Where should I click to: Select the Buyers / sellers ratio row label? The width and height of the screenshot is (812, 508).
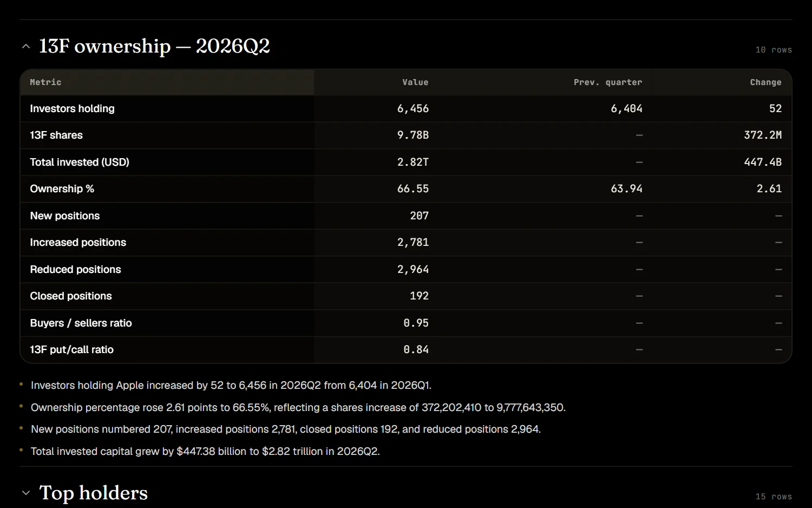pyautogui.click(x=81, y=323)
